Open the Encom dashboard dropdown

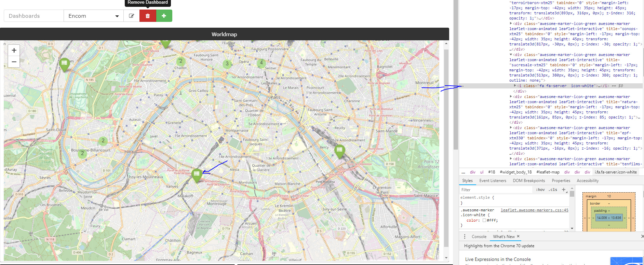tap(94, 16)
